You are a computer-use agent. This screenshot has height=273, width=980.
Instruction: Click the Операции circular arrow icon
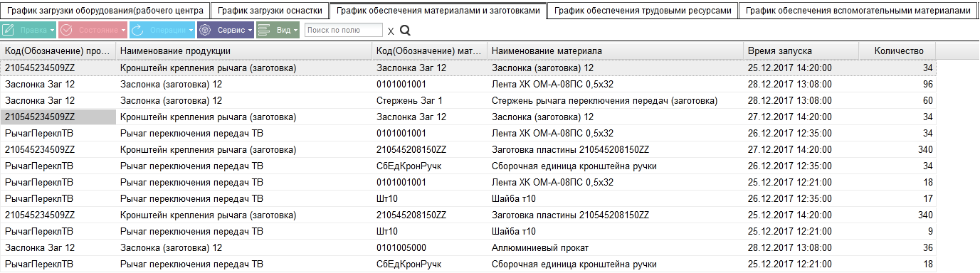point(137,31)
